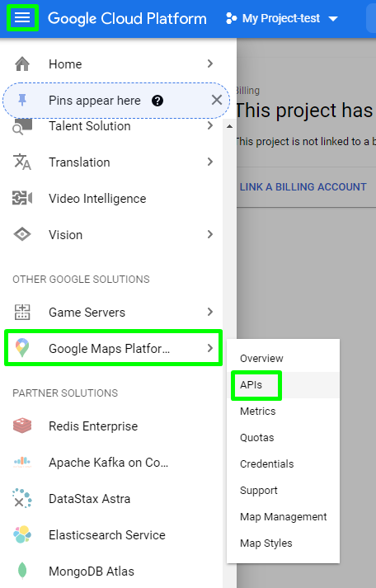The height and width of the screenshot is (588, 376).
Task: Click the sidebar scrollbar up arrow
Action: tap(229, 127)
